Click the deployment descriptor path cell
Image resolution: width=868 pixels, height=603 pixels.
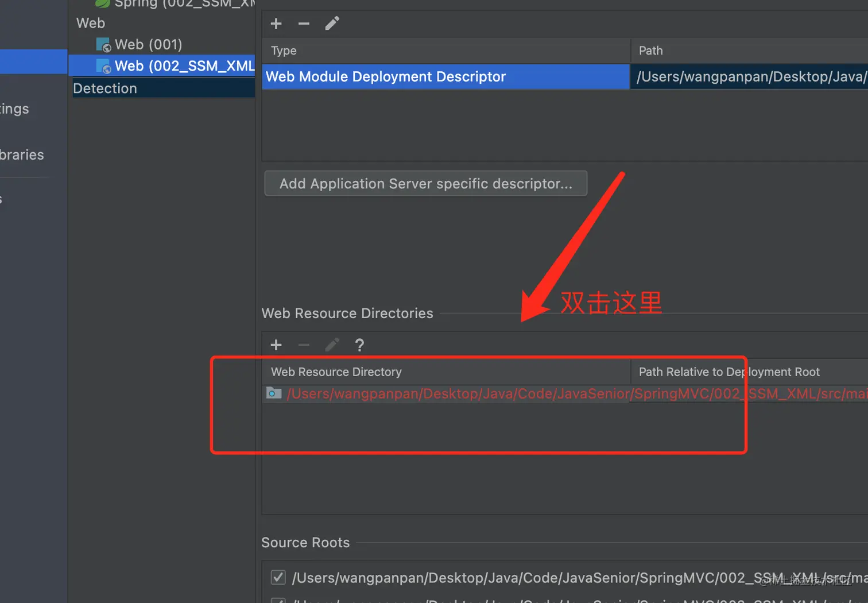tap(749, 76)
